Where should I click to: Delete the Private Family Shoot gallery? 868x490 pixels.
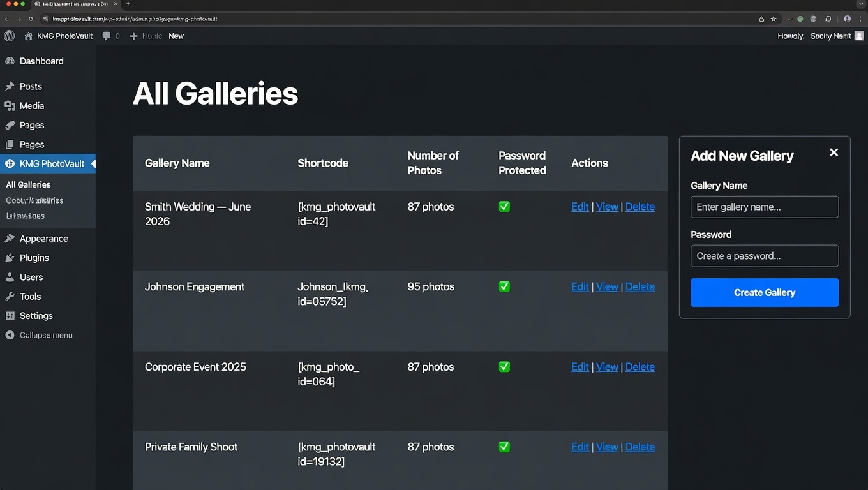click(x=640, y=447)
